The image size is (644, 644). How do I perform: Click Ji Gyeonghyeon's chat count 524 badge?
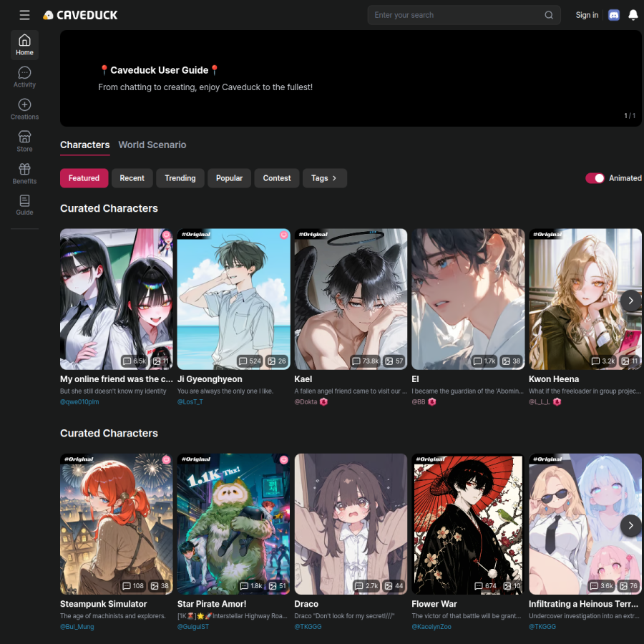point(250,361)
